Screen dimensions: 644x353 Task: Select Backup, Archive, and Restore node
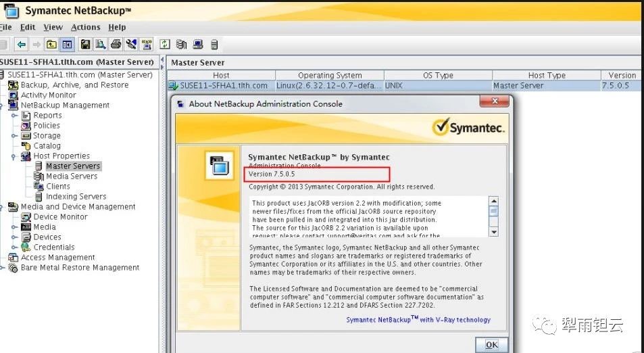[x=74, y=85]
